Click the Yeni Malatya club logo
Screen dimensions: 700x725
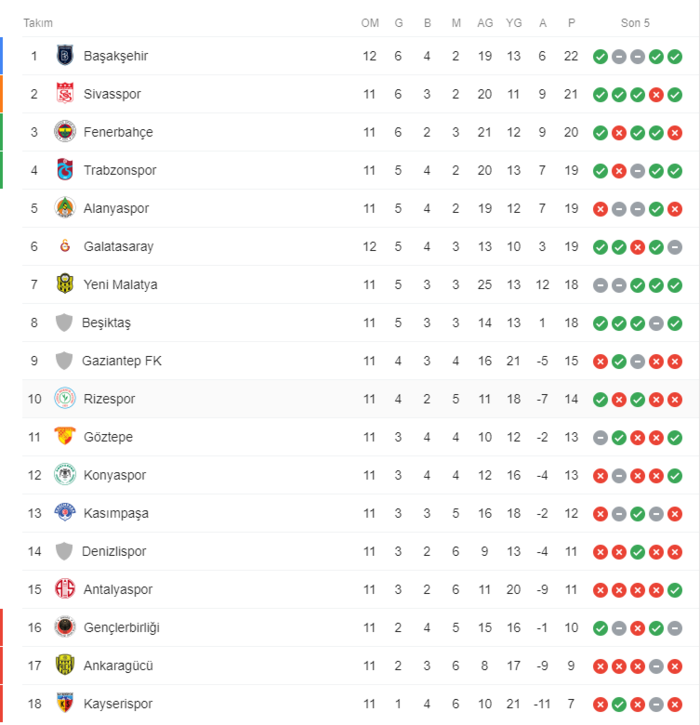pyautogui.click(x=65, y=284)
